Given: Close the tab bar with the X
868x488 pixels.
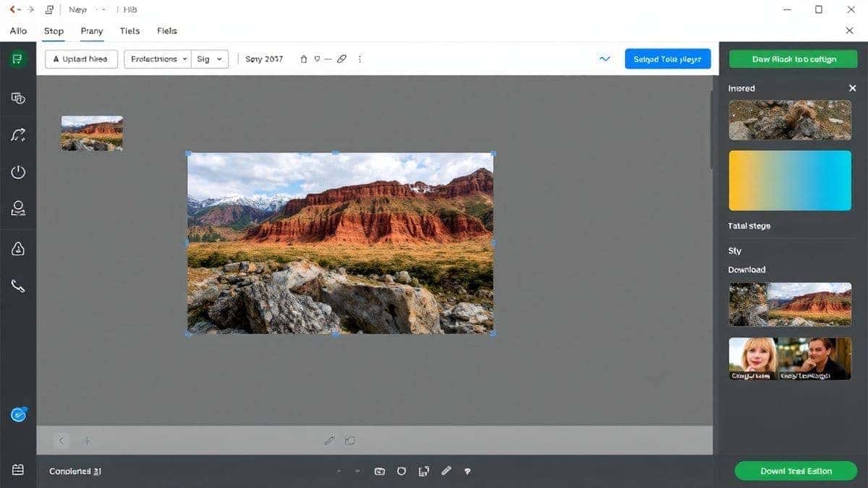Looking at the screenshot, I should coord(850,30).
